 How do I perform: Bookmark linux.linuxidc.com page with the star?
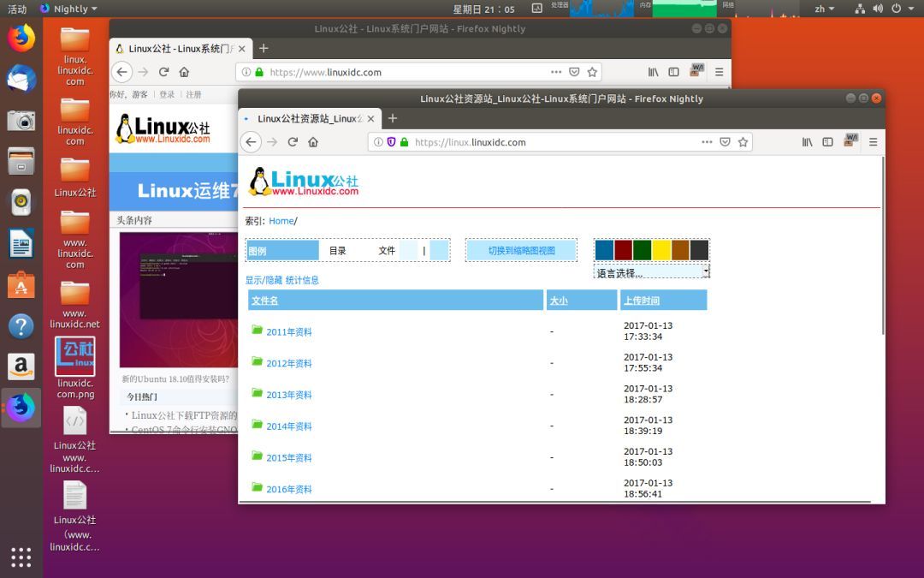[x=743, y=142]
